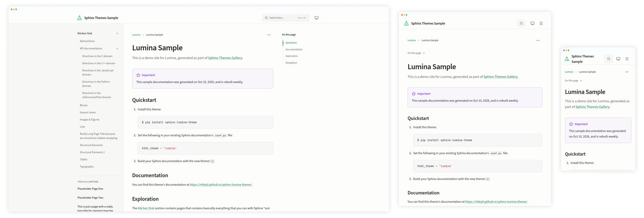Open the hamburger menu in the mobile window
The width and height of the screenshot is (644, 218).
tap(627, 59)
